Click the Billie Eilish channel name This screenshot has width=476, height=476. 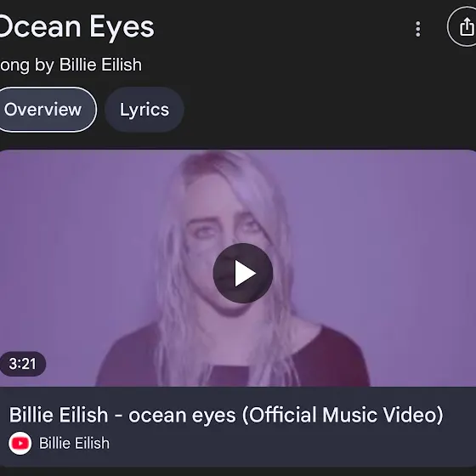click(x=74, y=443)
